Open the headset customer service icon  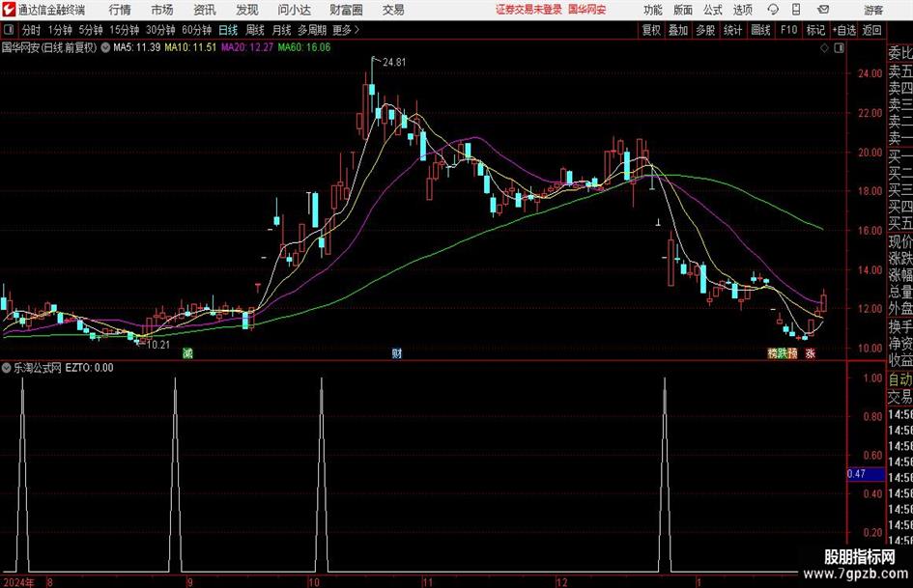(x=773, y=10)
